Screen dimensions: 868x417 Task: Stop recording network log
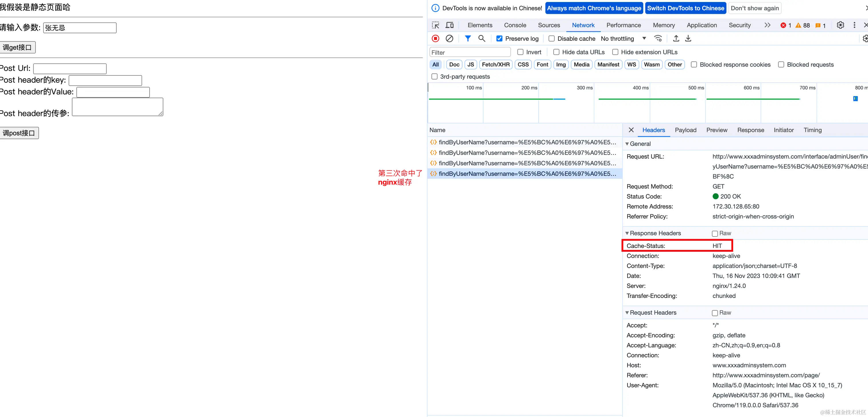(x=435, y=38)
